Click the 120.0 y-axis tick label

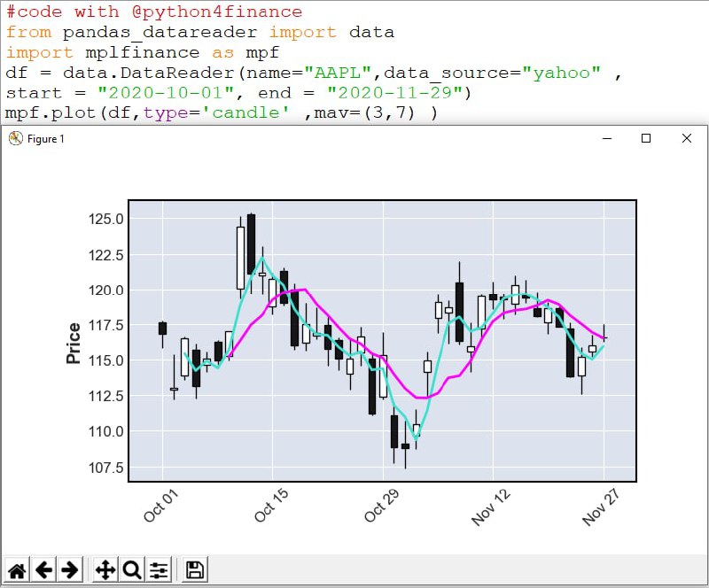click(105, 290)
